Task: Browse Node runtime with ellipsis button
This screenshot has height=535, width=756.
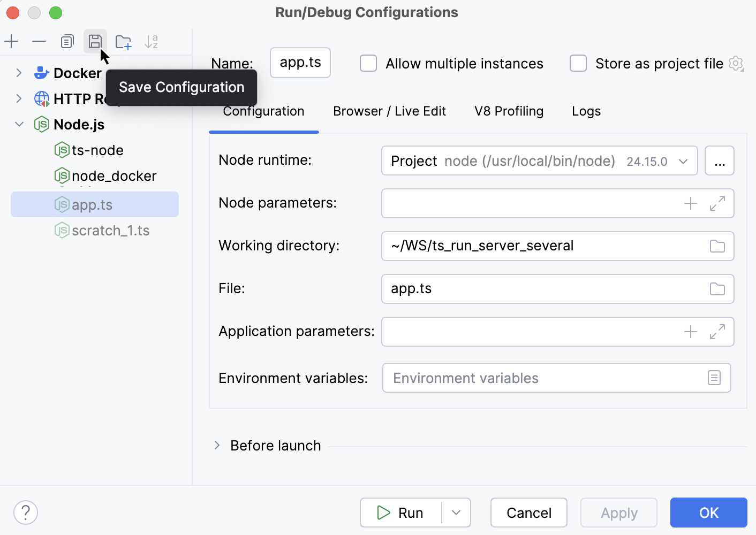Action: pyautogui.click(x=720, y=160)
